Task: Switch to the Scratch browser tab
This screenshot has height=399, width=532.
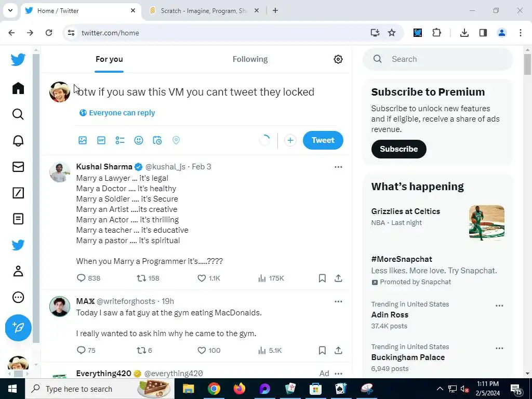Action: tap(204, 11)
